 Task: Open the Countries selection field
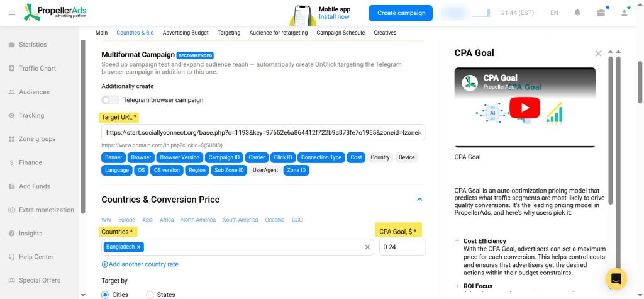(237, 247)
